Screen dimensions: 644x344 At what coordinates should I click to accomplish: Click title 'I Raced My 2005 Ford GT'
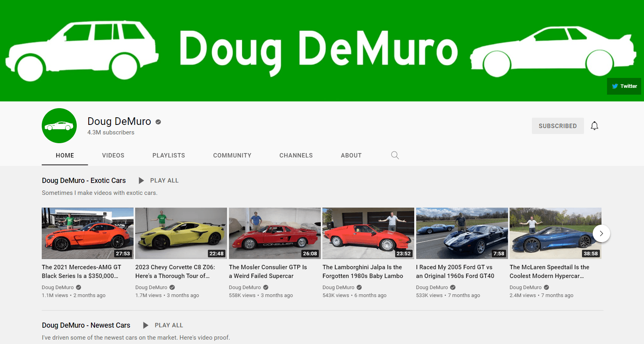pyautogui.click(x=455, y=272)
